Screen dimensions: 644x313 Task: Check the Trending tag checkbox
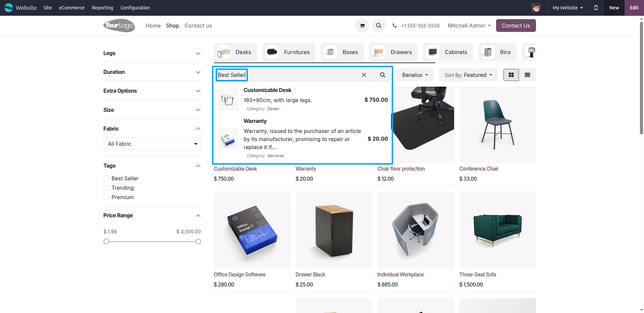pyautogui.click(x=106, y=188)
